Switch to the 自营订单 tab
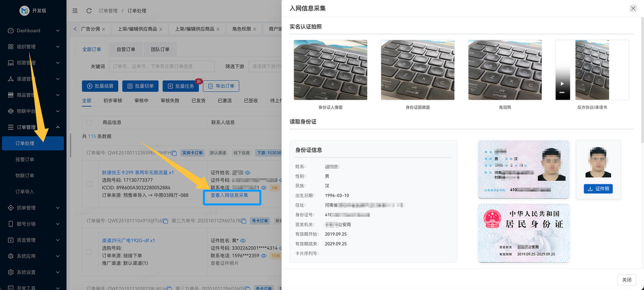The height and width of the screenshot is (290, 644). (126, 49)
